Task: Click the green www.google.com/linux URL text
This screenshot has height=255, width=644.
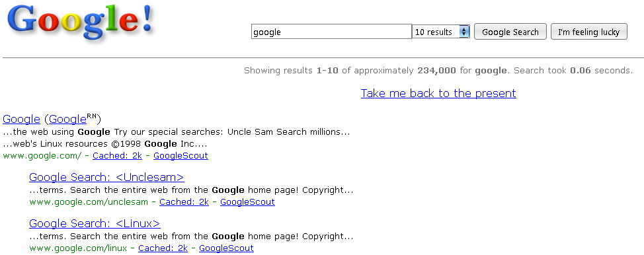Action: point(78,248)
